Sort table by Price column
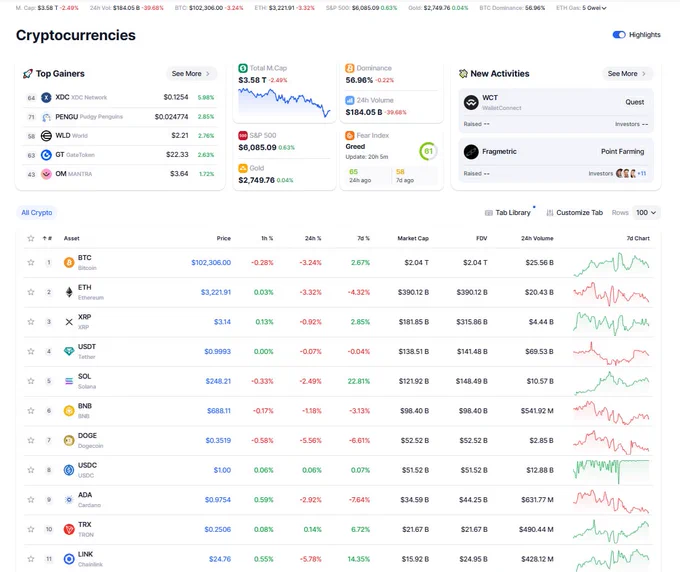 point(224,238)
